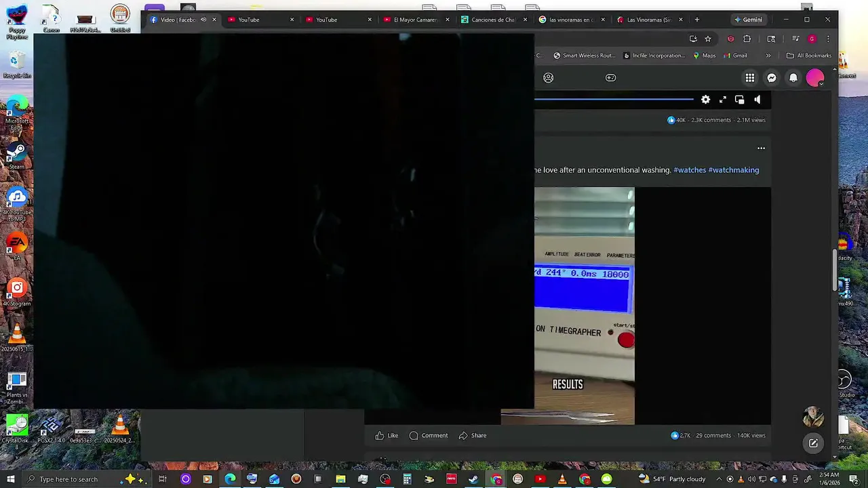The image size is (868, 488).
Task: Close the Canciones de Cha tab
Action: pos(525,20)
